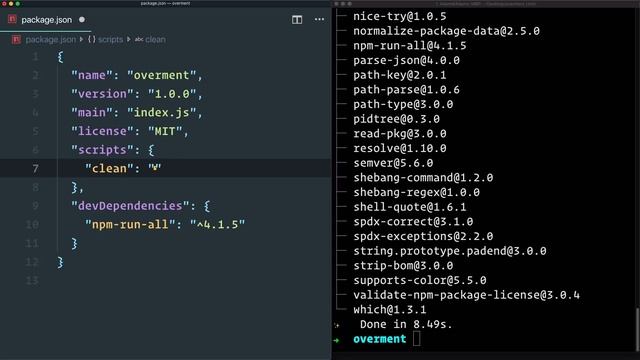Click string.prototype.padend@3.0.0 in terminal

(449, 251)
